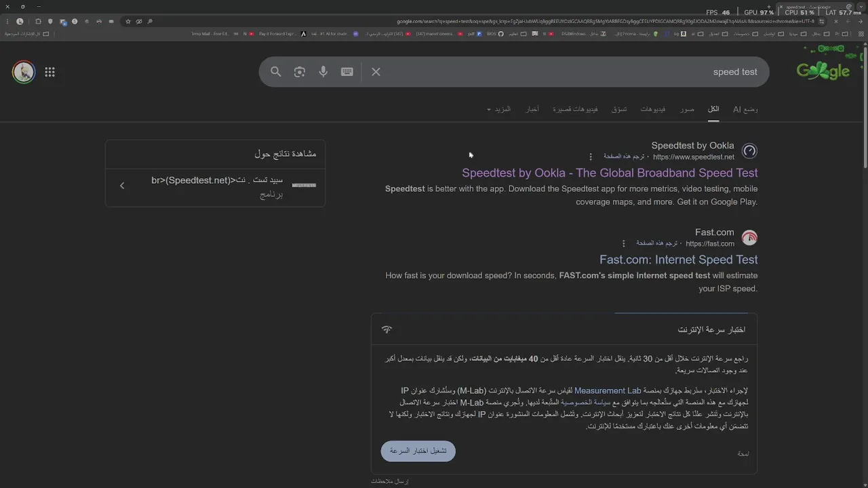Switch to the فيديوهات قصيرة tab
The height and width of the screenshot is (488, 868).
click(x=575, y=109)
